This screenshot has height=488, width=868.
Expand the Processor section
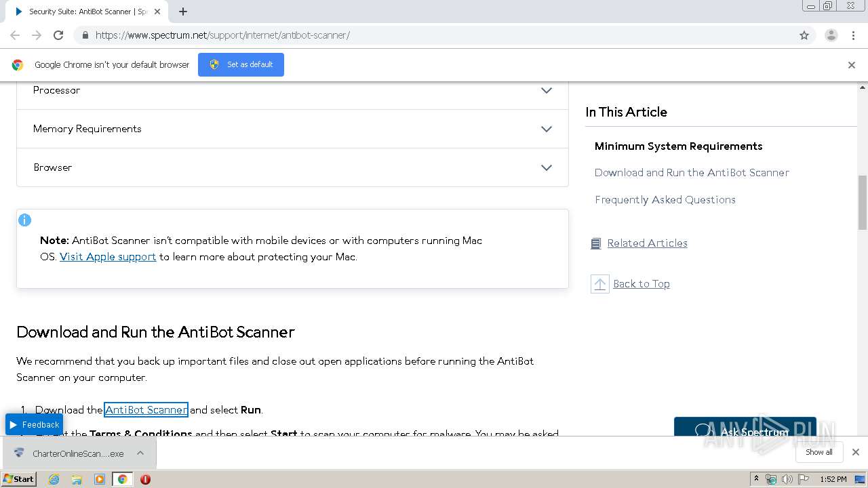coord(292,90)
